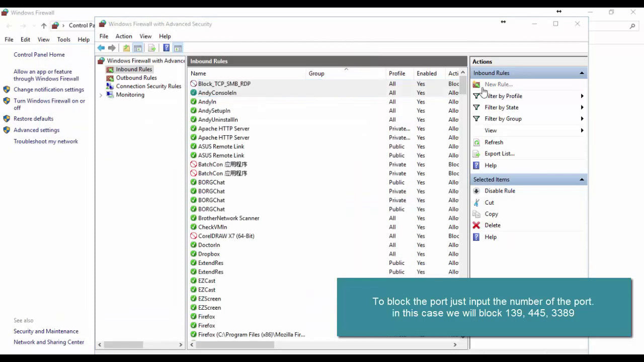The height and width of the screenshot is (362, 644).
Task: Open the Network and Sharing Center link
Action: [49, 342]
